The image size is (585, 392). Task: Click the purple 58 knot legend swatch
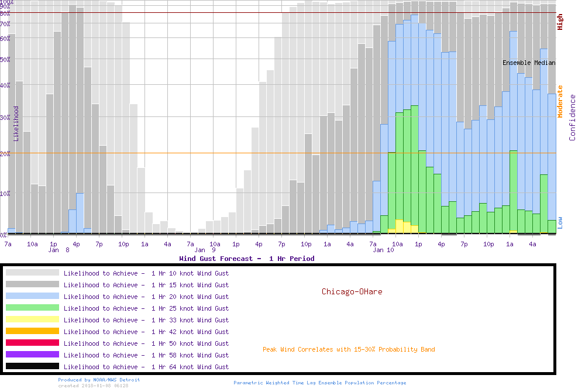tap(32, 355)
